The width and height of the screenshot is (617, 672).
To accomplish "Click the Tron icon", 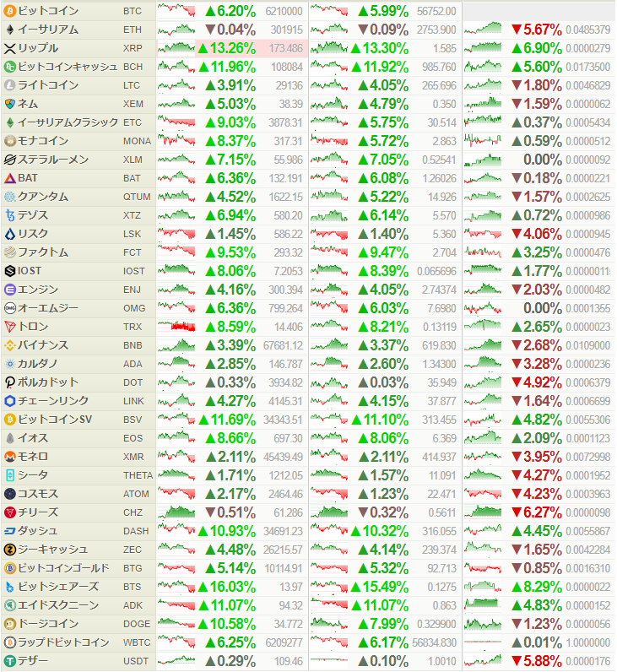I will pyautogui.click(x=9, y=327).
